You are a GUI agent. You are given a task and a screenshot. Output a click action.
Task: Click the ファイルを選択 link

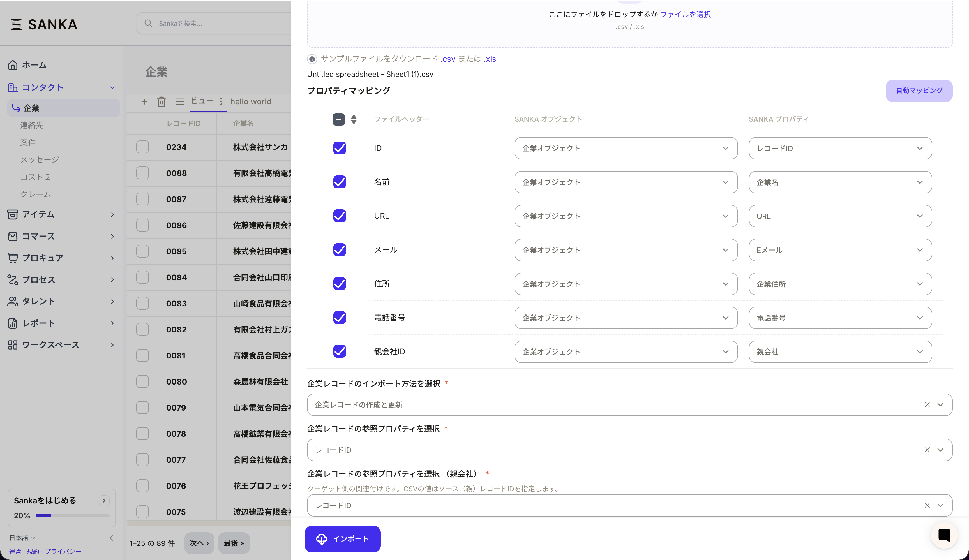point(685,14)
